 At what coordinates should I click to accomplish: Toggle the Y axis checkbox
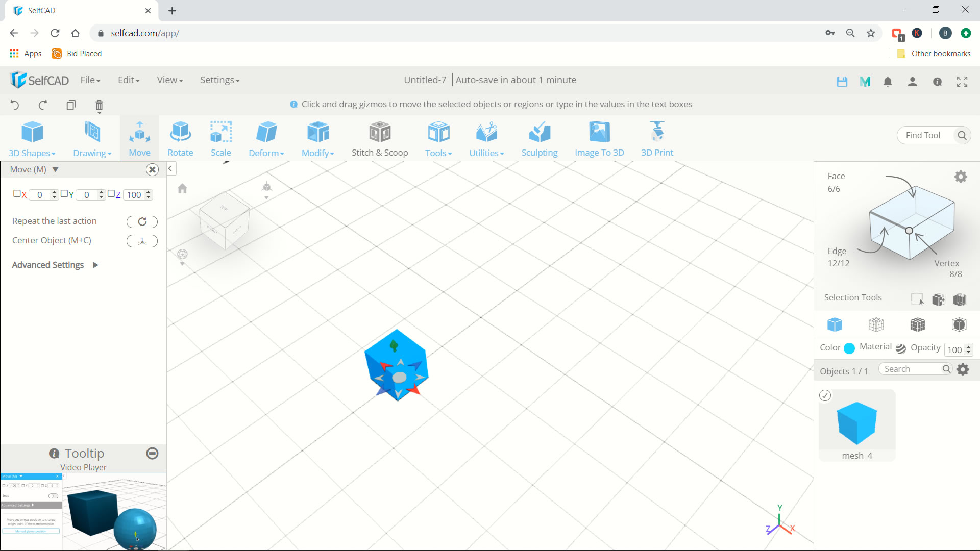click(64, 194)
